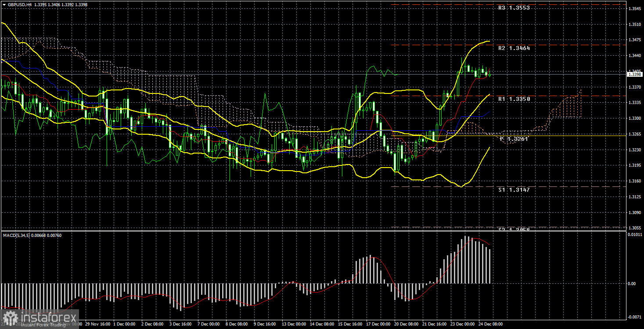Screen dimensions: 644x329
Task: Click the 15 Dec 16:00 time label
Action: pos(351,324)
